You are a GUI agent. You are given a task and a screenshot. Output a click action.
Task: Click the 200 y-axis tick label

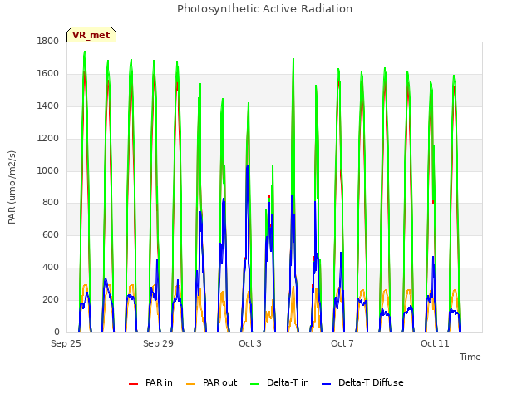click(x=51, y=300)
